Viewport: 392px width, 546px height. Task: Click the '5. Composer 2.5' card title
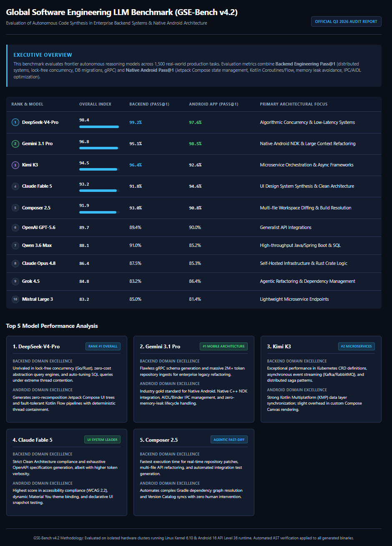[159, 440]
